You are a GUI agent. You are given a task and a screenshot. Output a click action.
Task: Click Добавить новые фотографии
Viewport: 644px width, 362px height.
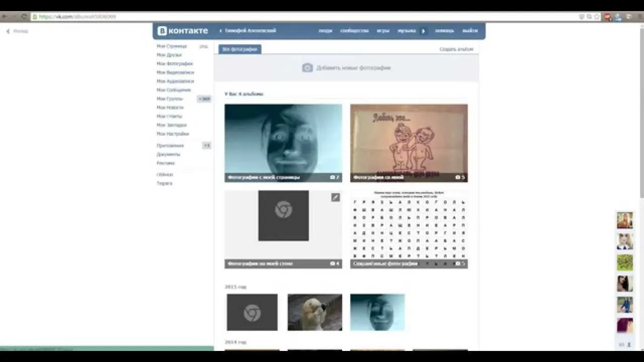click(x=353, y=68)
